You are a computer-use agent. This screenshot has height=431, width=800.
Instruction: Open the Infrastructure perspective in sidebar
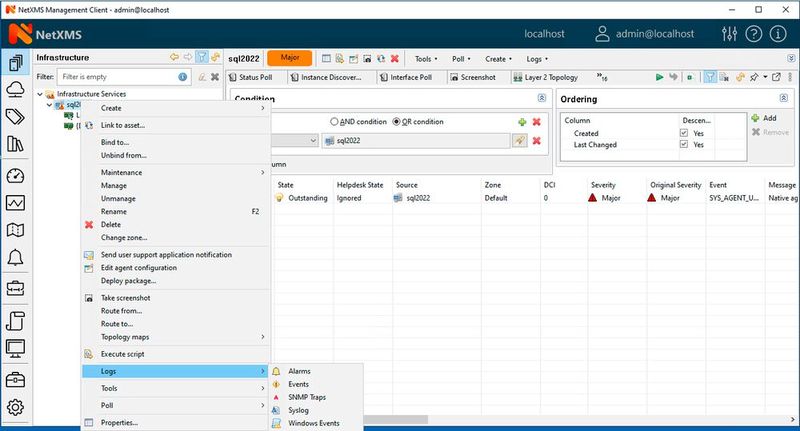(x=15, y=63)
